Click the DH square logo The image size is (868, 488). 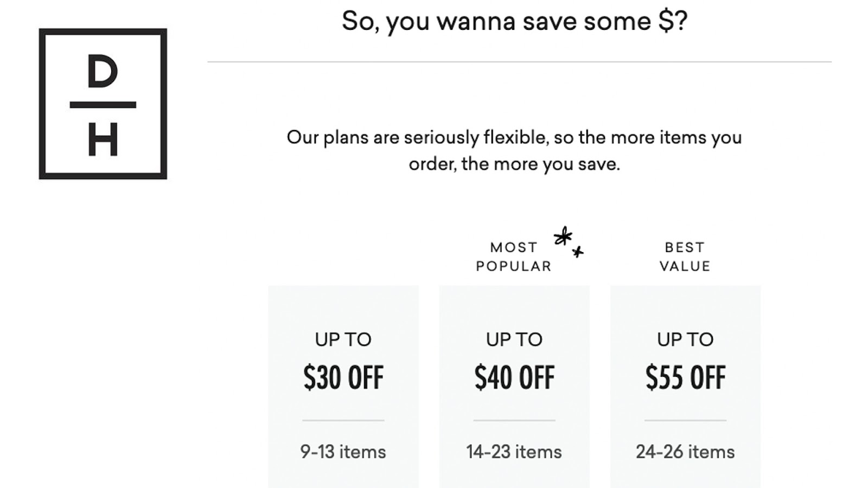point(103,104)
